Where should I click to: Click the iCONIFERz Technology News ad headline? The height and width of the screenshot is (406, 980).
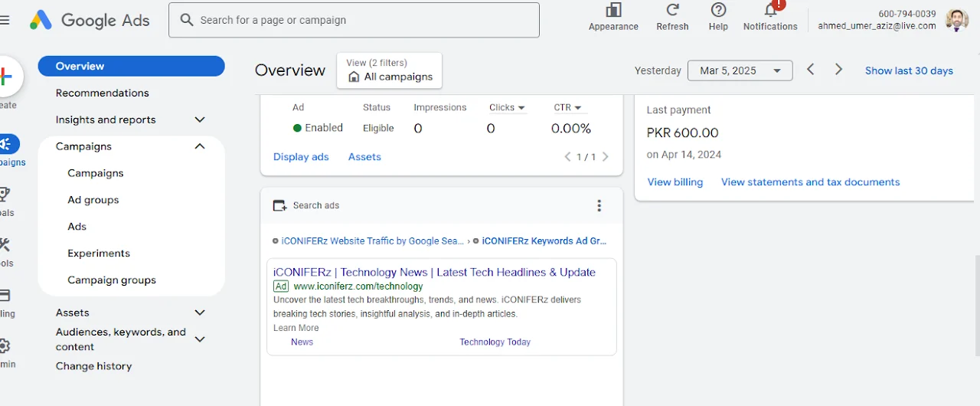point(434,272)
